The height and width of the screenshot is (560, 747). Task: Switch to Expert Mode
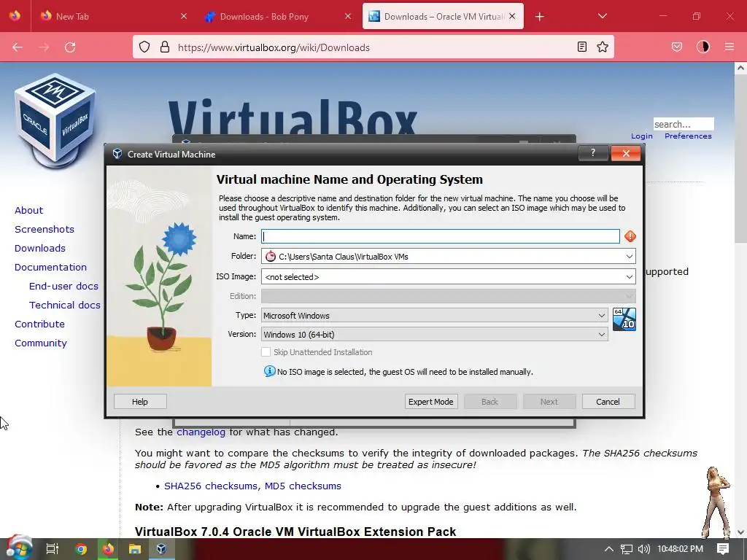(430, 402)
